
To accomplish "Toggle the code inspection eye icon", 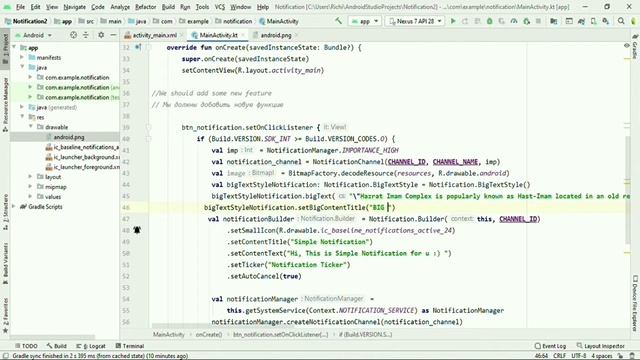I will (627, 46).
